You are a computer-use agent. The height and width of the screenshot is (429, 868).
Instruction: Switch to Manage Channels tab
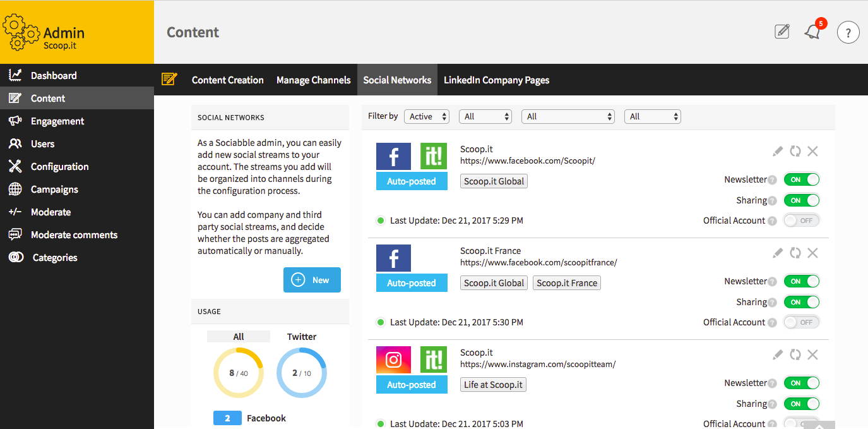[x=313, y=80]
